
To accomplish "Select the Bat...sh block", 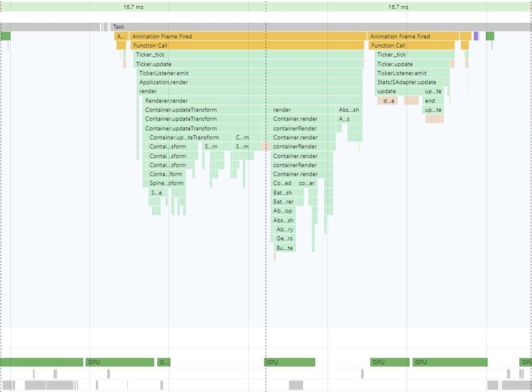I will pos(283,193).
